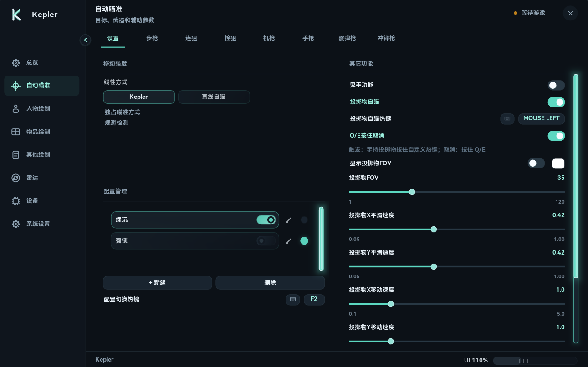Toggle the 鬼手功能 switch
The height and width of the screenshot is (367, 588).
pos(556,85)
